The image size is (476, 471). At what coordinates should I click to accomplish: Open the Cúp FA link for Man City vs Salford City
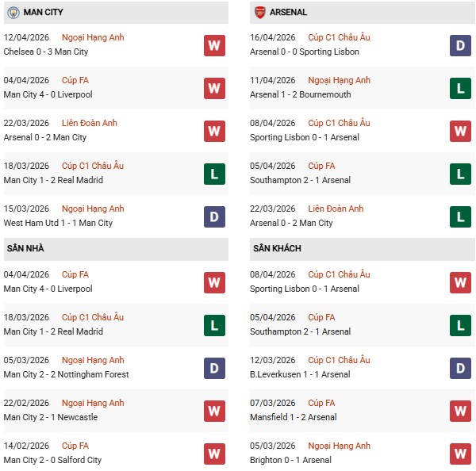[75, 446]
